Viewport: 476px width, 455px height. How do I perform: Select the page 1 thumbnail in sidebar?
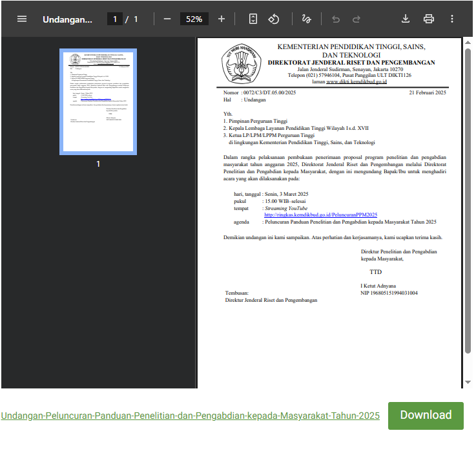98,102
